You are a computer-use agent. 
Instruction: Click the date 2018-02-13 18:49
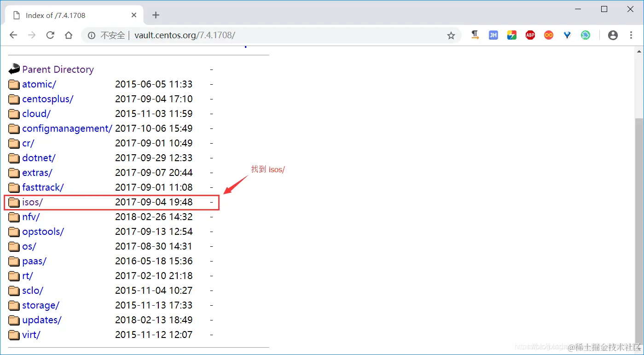click(154, 320)
